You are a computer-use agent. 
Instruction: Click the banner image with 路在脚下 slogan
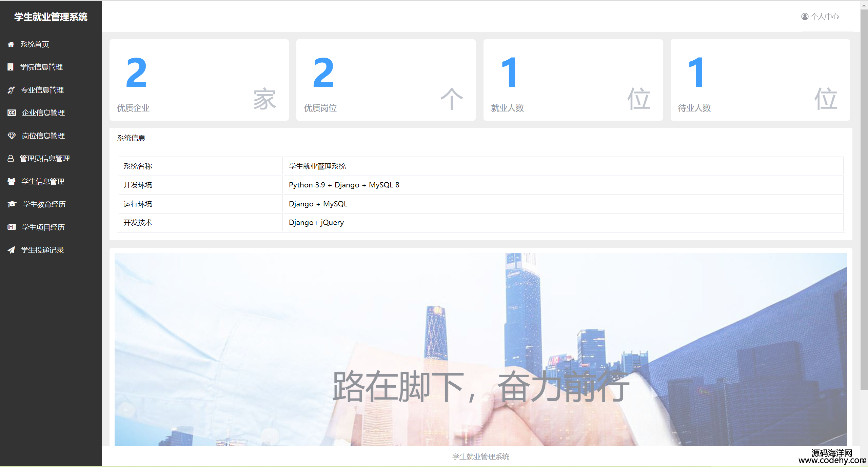480,349
